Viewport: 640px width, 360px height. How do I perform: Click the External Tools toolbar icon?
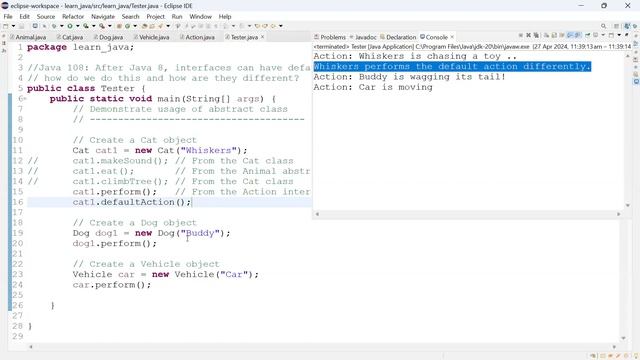pos(102,26)
